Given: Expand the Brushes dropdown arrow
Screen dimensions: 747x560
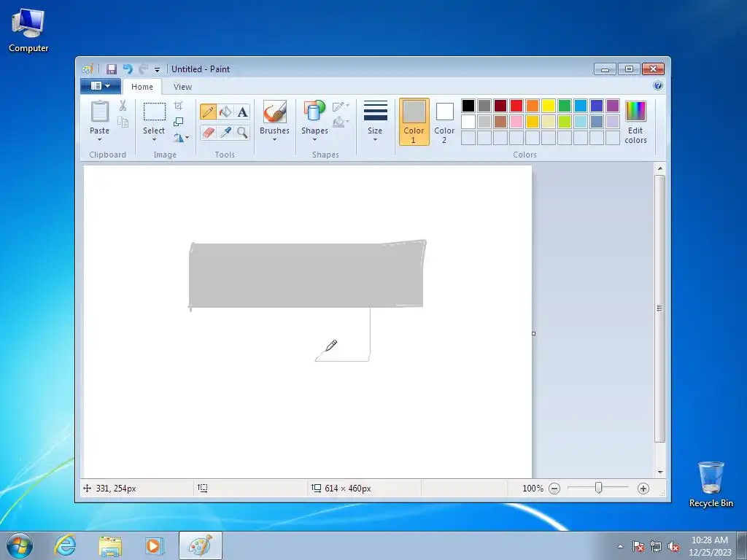Looking at the screenshot, I should click(x=275, y=139).
